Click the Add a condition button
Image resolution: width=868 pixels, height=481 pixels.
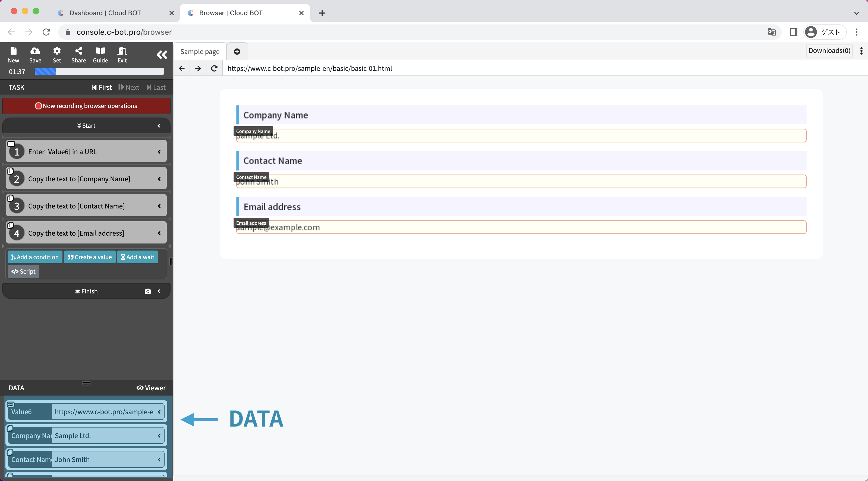click(35, 257)
